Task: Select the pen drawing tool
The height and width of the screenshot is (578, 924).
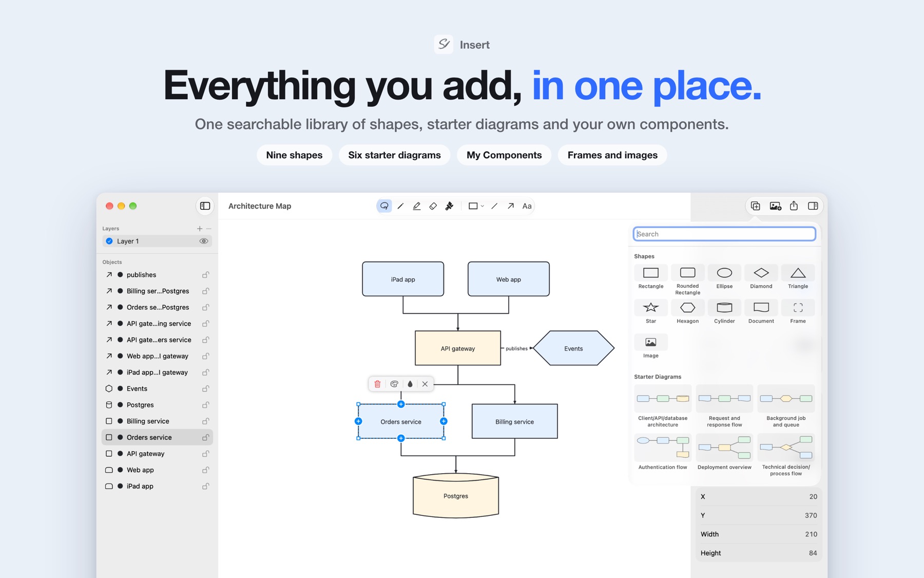Action: point(400,206)
